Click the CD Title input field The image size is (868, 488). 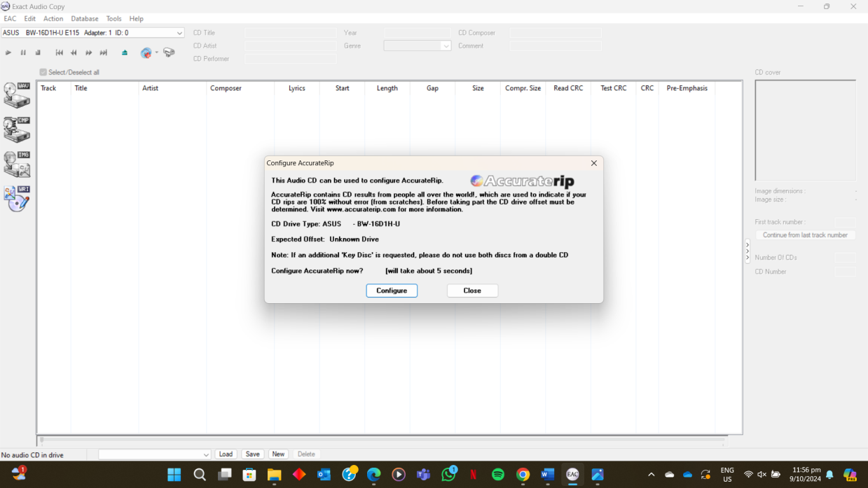(291, 33)
